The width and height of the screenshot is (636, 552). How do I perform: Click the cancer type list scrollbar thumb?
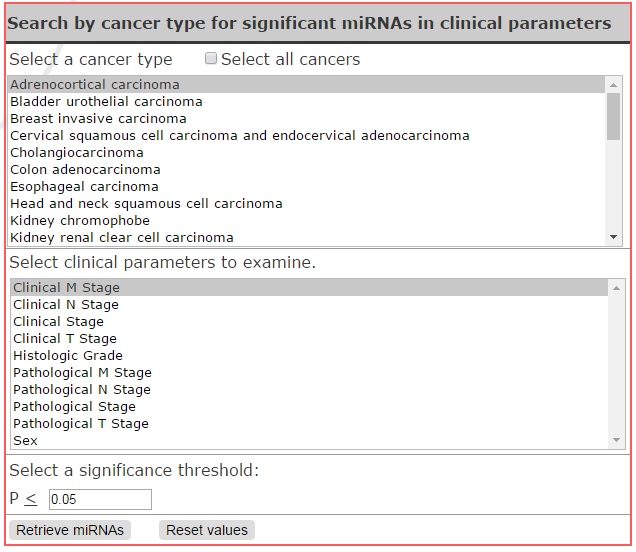[613, 117]
